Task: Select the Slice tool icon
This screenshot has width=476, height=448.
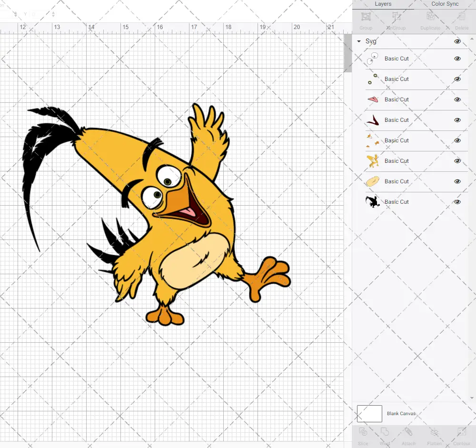Action: point(363,432)
